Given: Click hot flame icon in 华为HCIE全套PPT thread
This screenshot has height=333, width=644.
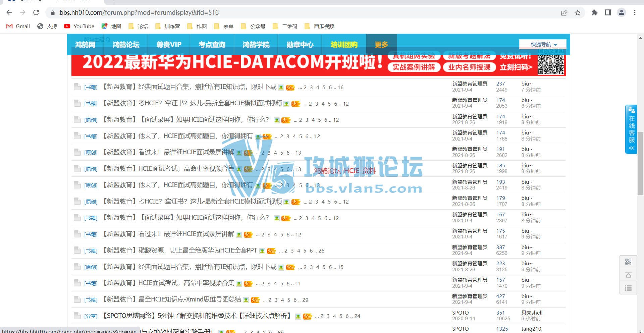Looking at the screenshot, I should click(271, 251).
